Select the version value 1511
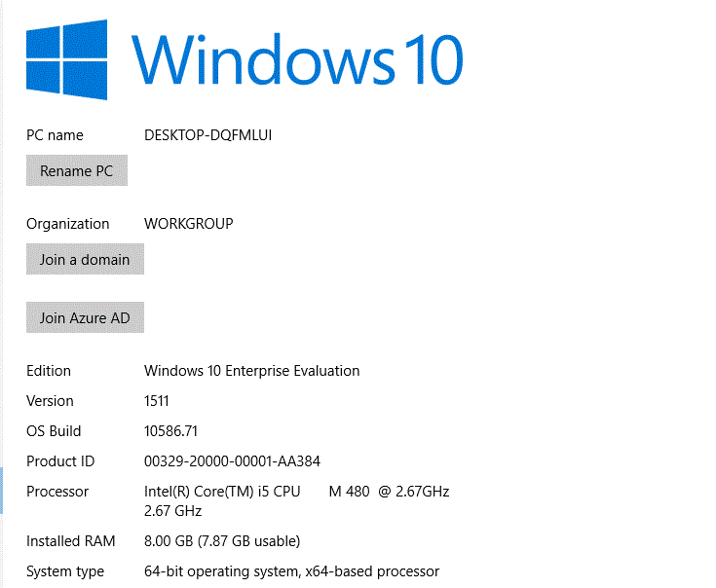The width and height of the screenshot is (716, 588). [x=156, y=400]
